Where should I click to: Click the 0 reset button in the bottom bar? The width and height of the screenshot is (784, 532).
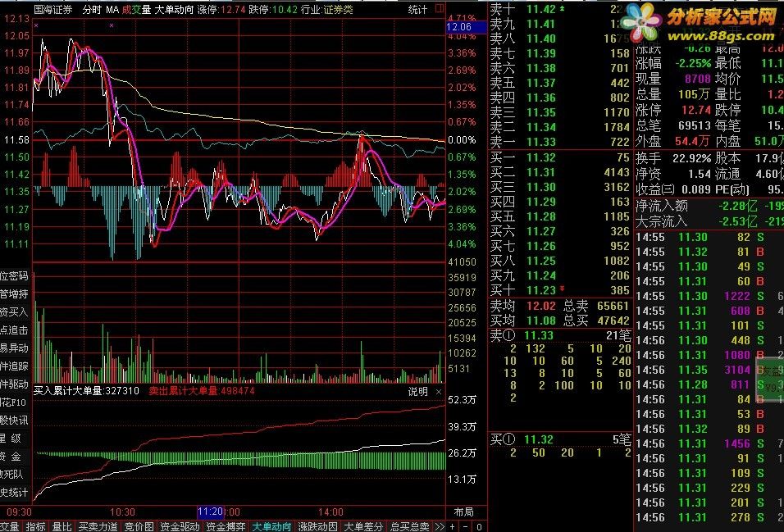479,526
